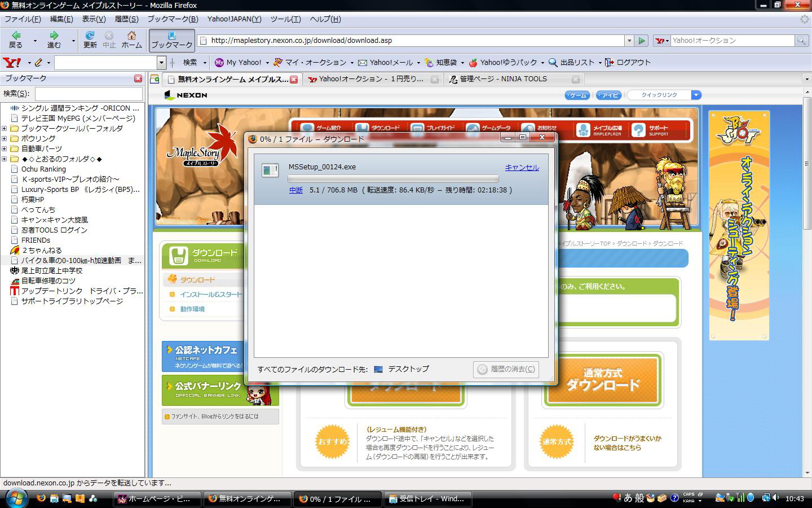
Task: Click アイピ button on Nexon bar
Action: (608, 95)
